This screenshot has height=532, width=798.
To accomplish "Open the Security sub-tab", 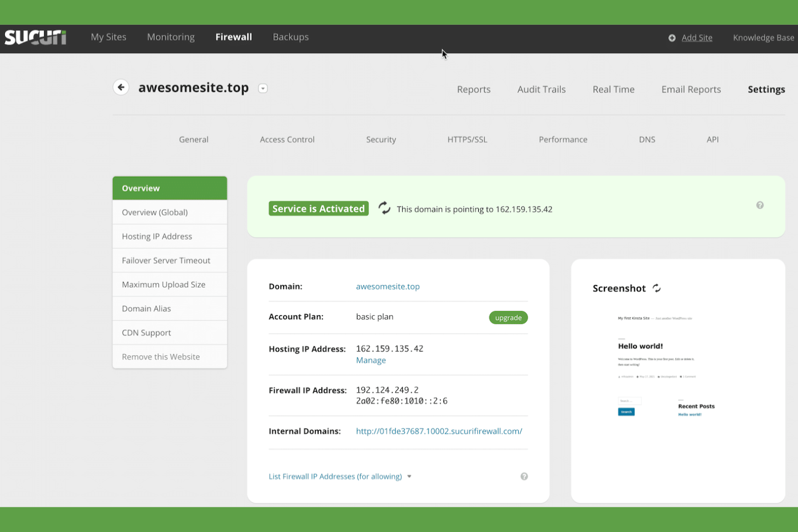I will [381, 140].
